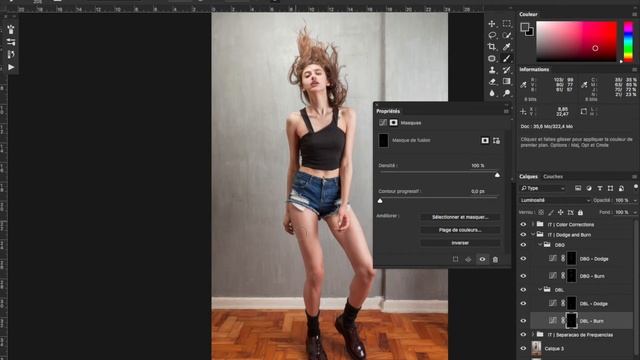The width and height of the screenshot is (640, 360).
Task: Load selection from mask icon in Propriétés
Action: [456, 259]
